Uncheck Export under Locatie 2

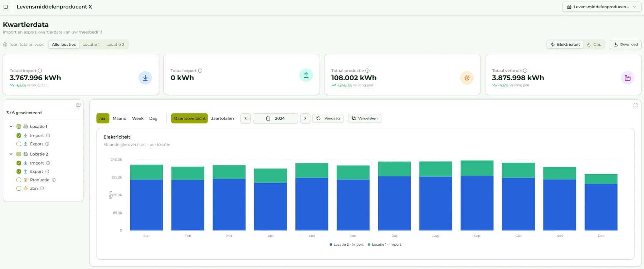click(19, 171)
